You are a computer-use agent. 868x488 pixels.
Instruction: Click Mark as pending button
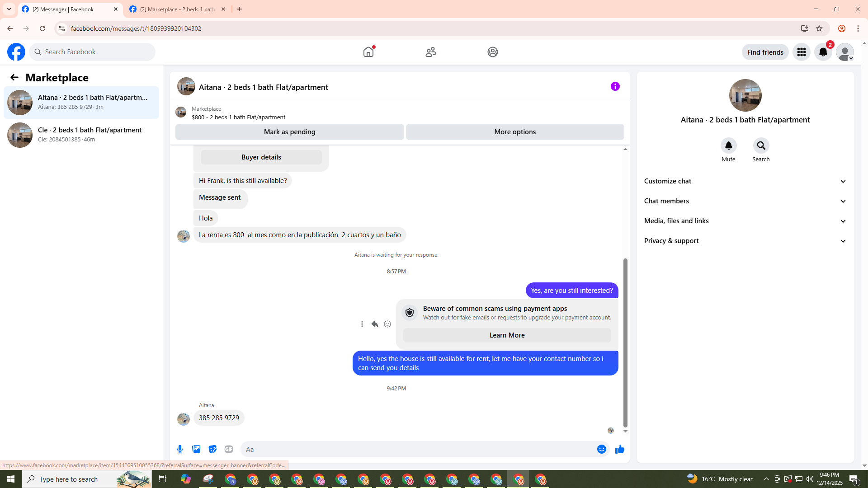point(289,132)
